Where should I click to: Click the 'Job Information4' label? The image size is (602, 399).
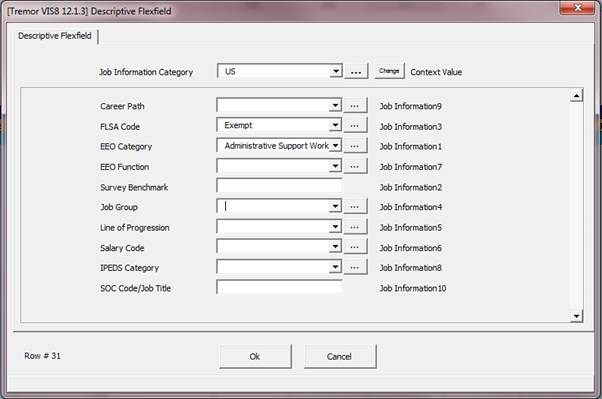[x=410, y=207]
